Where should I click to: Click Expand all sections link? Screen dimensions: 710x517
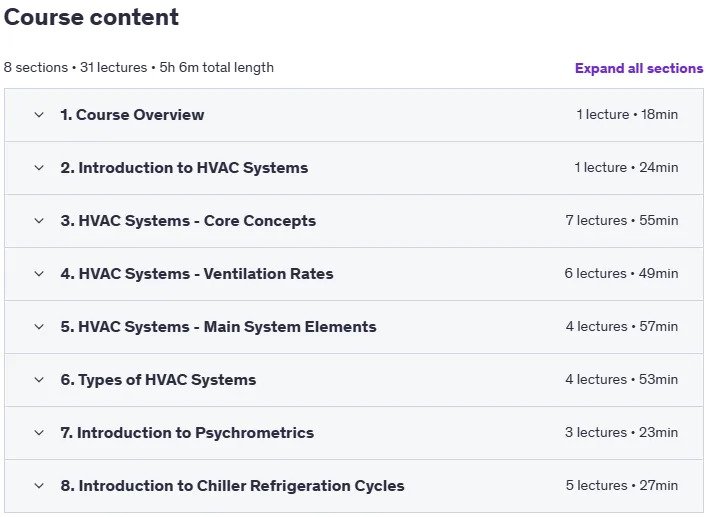(x=639, y=68)
